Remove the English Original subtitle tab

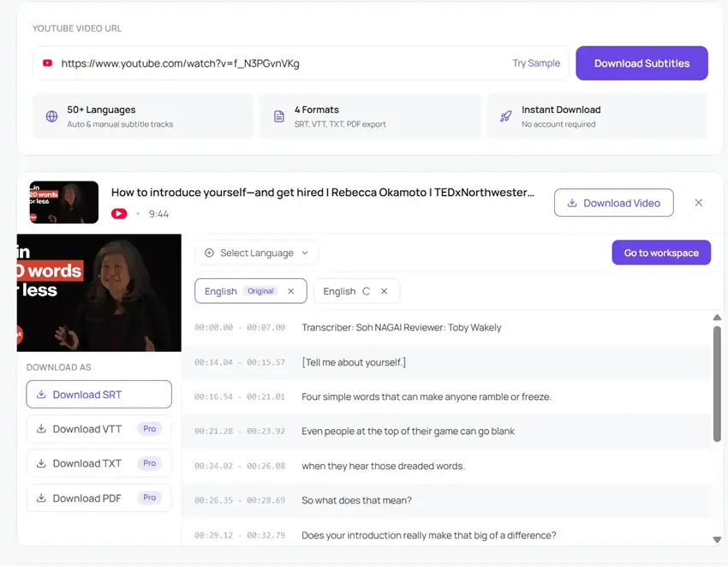coord(291,291)
